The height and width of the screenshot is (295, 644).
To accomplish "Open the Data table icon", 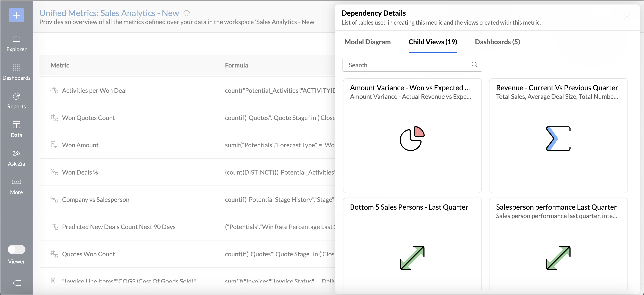I will (x=17, y=125).
